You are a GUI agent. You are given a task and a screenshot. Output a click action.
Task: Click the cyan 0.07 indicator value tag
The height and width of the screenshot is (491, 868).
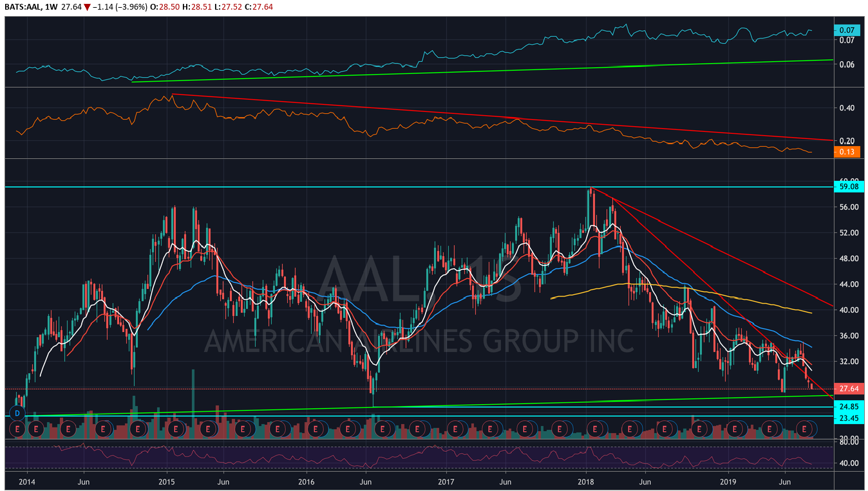click(x=845, y=30)
